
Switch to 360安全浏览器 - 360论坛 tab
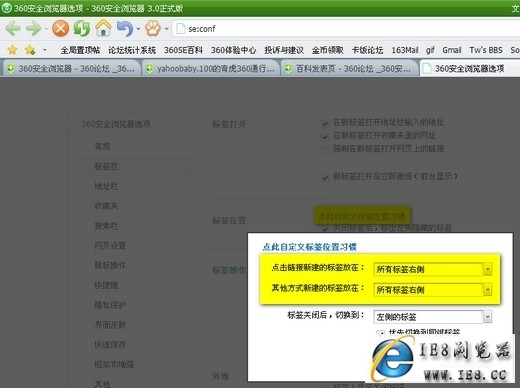(71, 68)
